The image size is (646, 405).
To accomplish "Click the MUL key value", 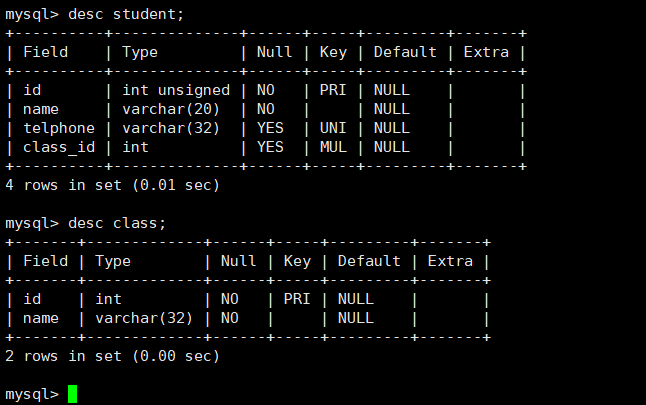I will 333,147.
